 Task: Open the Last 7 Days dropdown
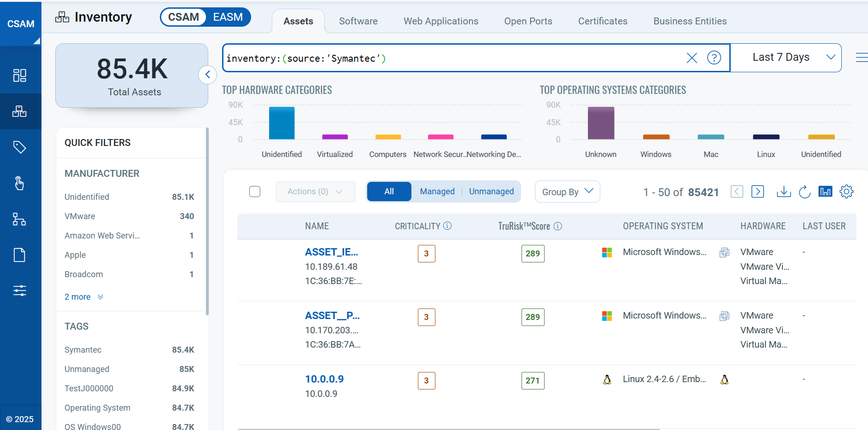coord(786,58)
